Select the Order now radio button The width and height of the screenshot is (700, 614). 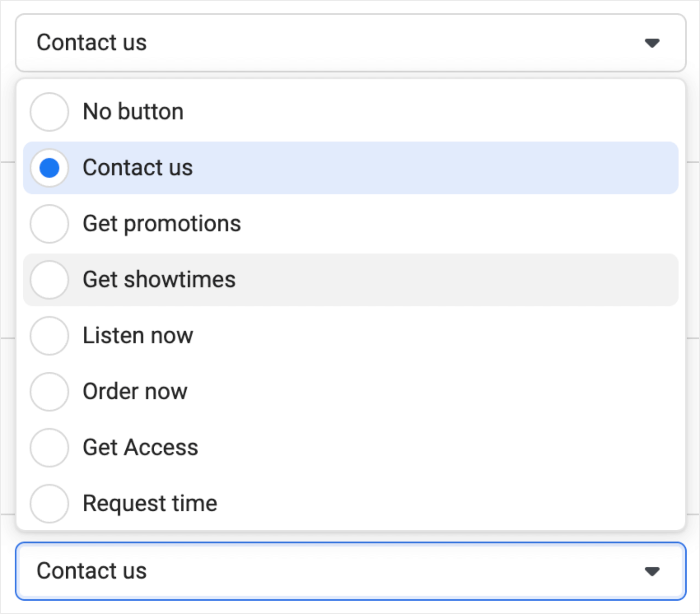point(135,391)
